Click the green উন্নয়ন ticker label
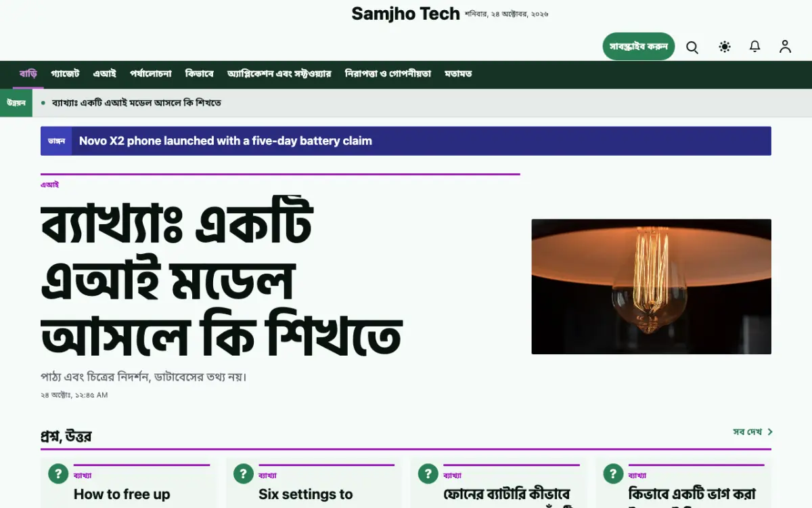 pyautogui.click(x=16, y=103)
